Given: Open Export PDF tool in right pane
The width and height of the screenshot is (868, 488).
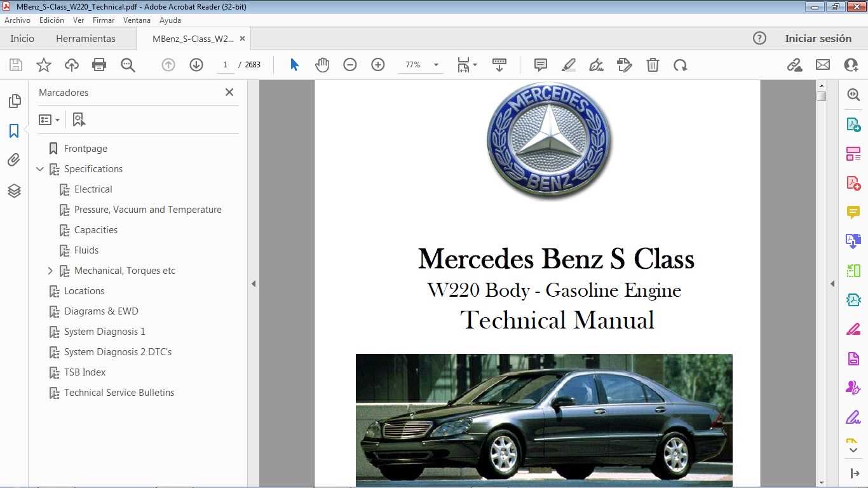Looking at the screenshot, I should [x=853, y=124].
